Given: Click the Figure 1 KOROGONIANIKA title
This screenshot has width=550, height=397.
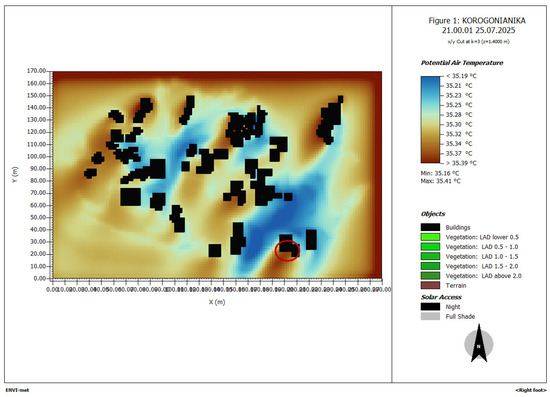Looking at the screenshot, I should (x=477, y=21).
